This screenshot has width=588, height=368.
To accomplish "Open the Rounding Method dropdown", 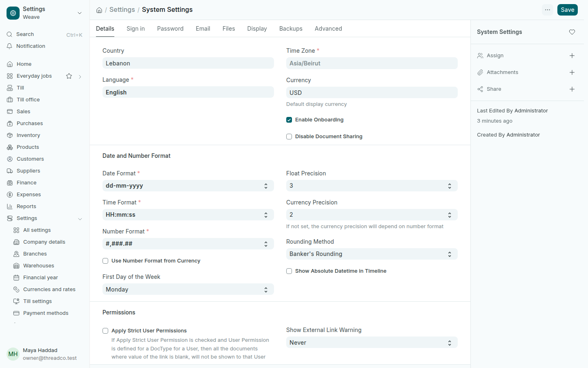I will click(372, 254).
